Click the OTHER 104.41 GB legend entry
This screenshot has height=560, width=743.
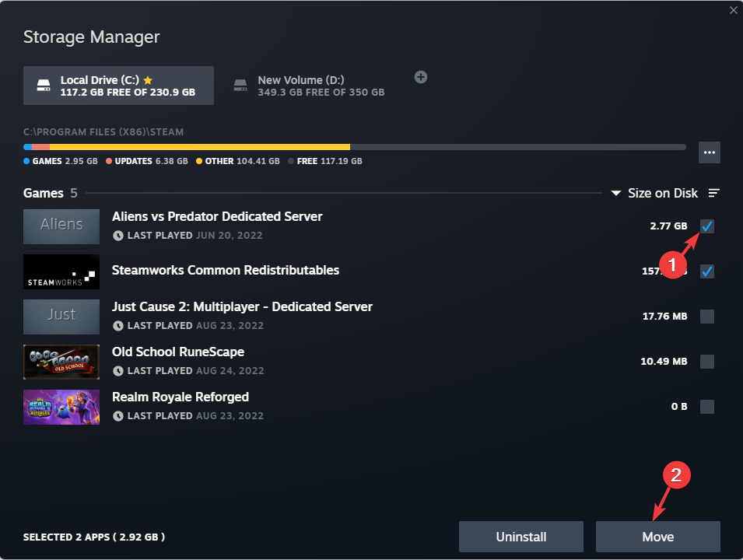238,161
